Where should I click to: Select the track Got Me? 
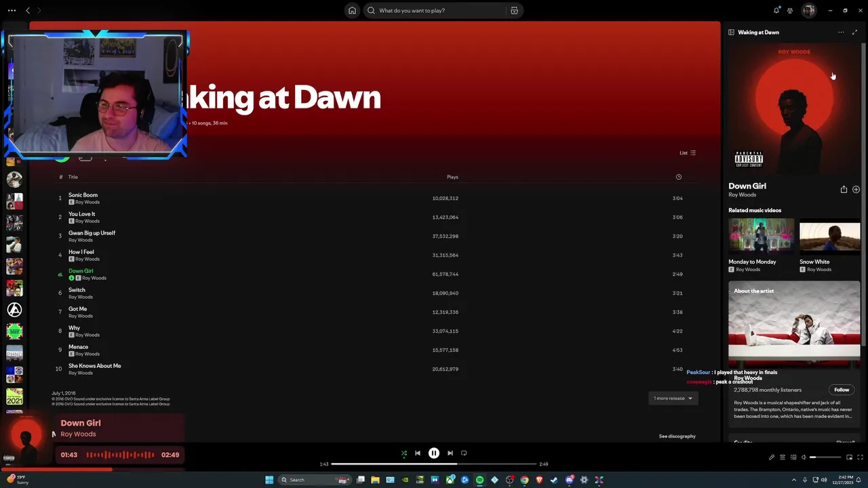point(78,309)
